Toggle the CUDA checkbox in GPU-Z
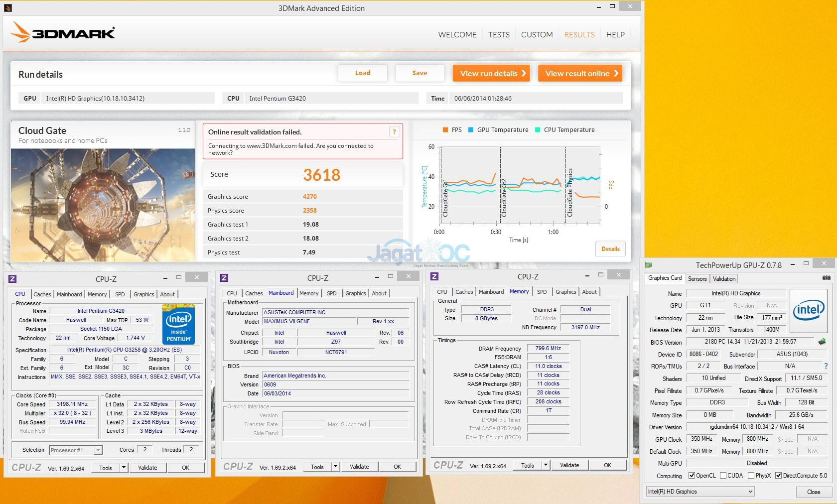 point(723,476)
